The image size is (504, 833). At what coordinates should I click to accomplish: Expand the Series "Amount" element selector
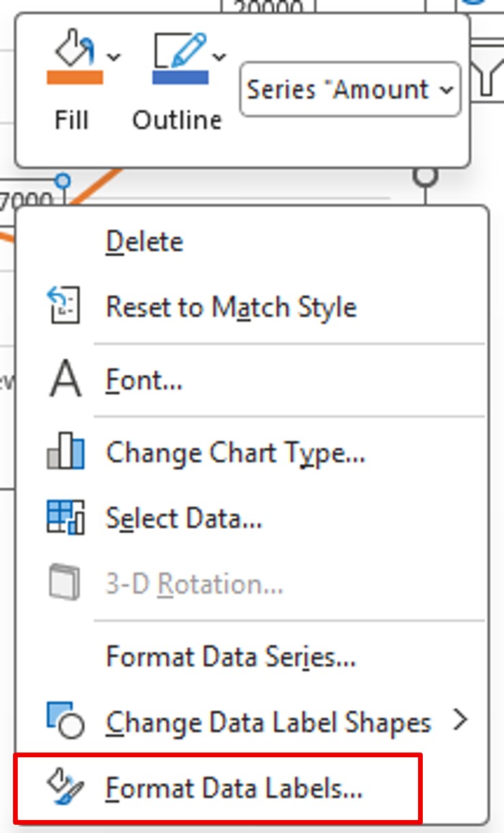(351, 89)
